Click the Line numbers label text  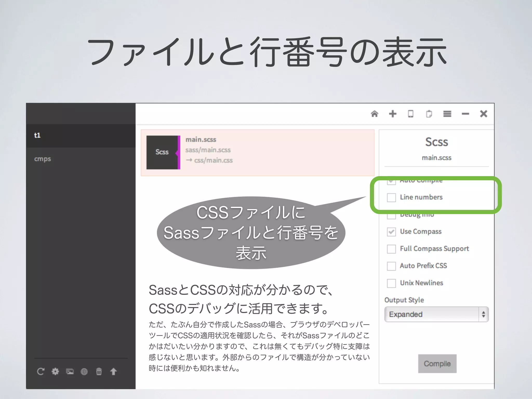click(421, 197)
